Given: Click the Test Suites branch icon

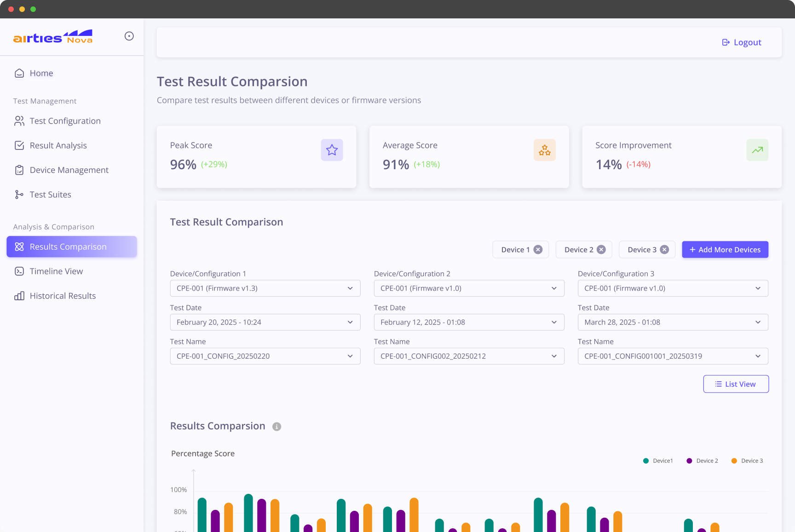Looking at the screenshot, I should coord(19,194).
